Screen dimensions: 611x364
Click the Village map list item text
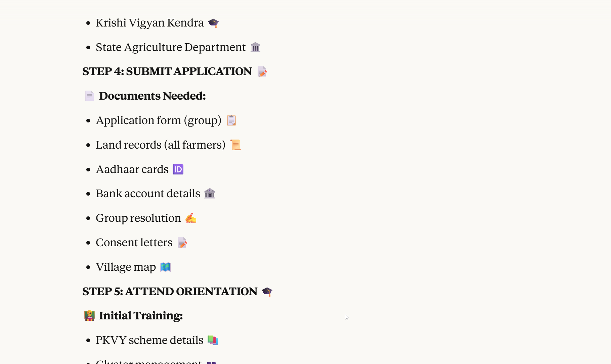click(x=126, y=267)
